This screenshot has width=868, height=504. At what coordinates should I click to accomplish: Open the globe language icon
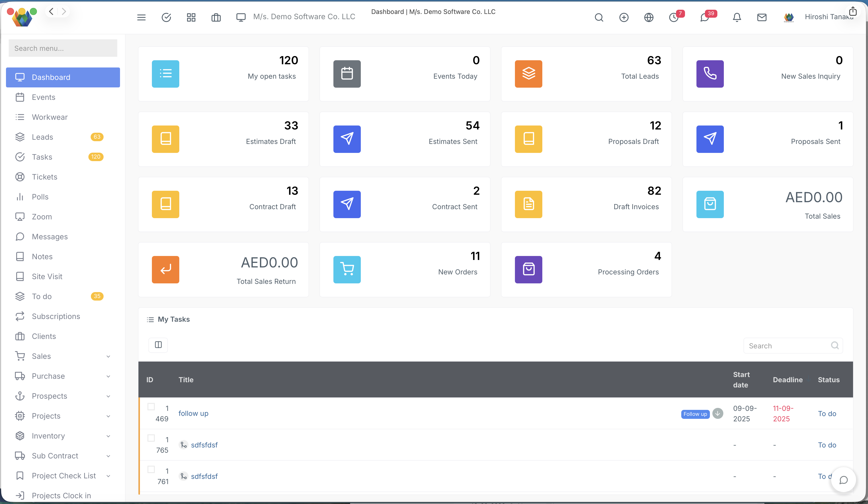[649, 17]
